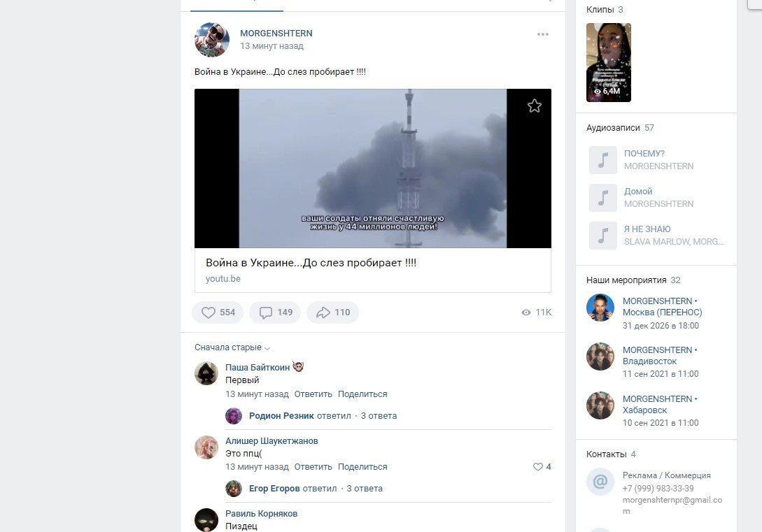Expand the 3 replies from Егор Егоров
This screenshot has height=532, width=762.
[364, 489]
